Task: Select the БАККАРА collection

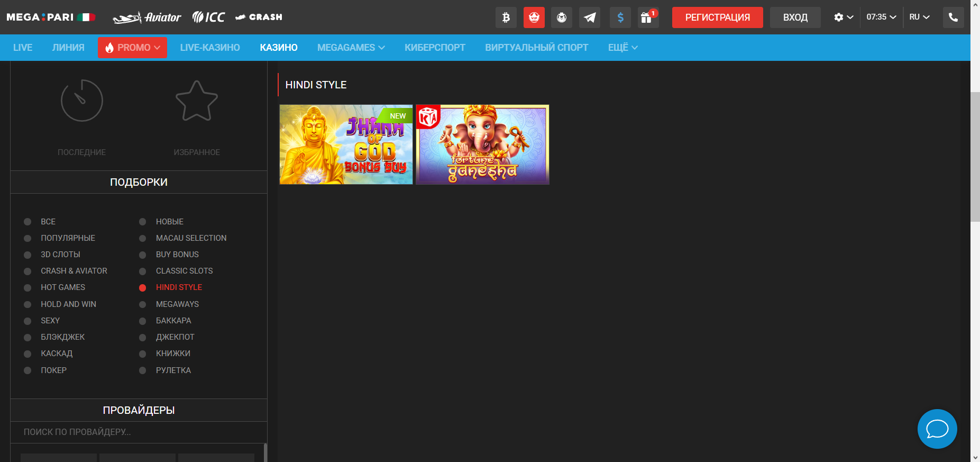Action: click(173, 321)
